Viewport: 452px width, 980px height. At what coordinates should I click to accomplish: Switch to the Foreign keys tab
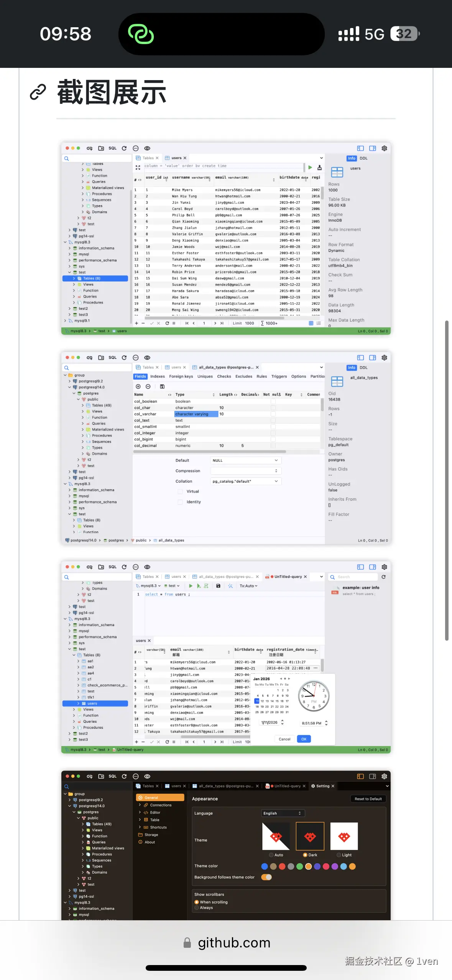(x=181, y=377)
